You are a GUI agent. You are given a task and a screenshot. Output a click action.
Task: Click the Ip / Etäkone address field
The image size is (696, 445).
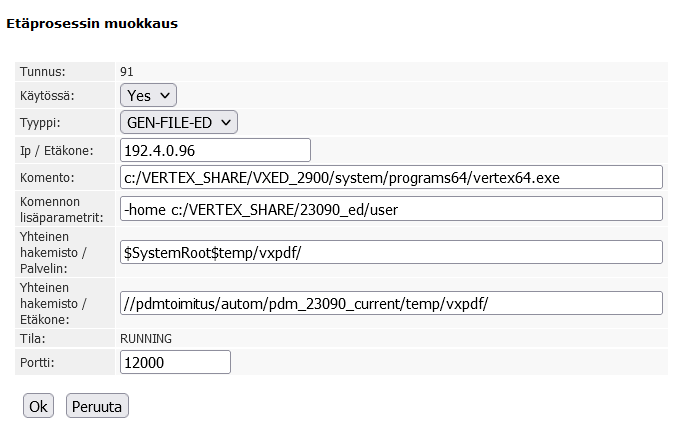[x=215, y=150]
